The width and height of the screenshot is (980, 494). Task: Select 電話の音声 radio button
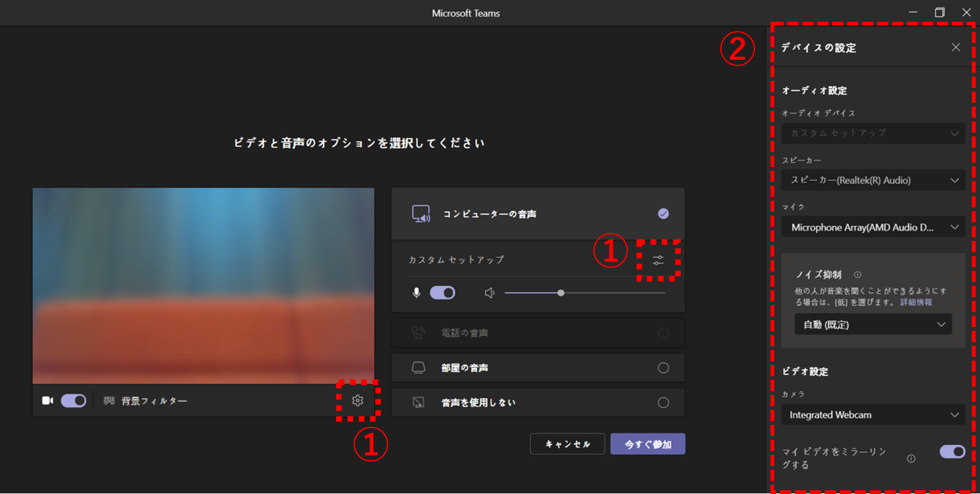pyautogui.click(x=663, y=333)
